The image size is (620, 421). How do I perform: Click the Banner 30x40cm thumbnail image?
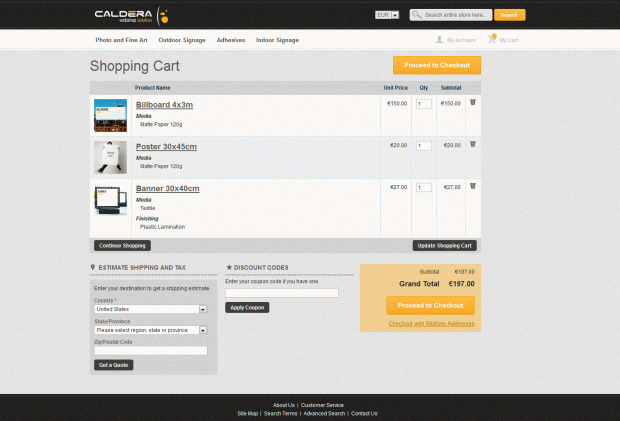click(x=110, y=199)
